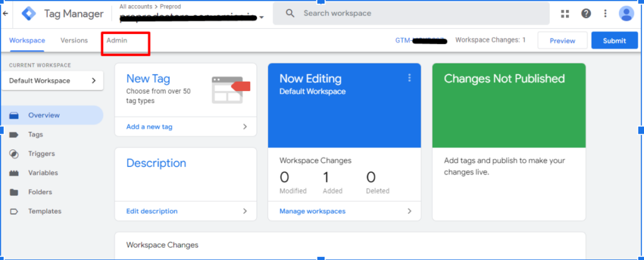This screenshot has height=260, width=644.
Task: Click the chevron beside Manage workspaces
Action: point(409,211)
